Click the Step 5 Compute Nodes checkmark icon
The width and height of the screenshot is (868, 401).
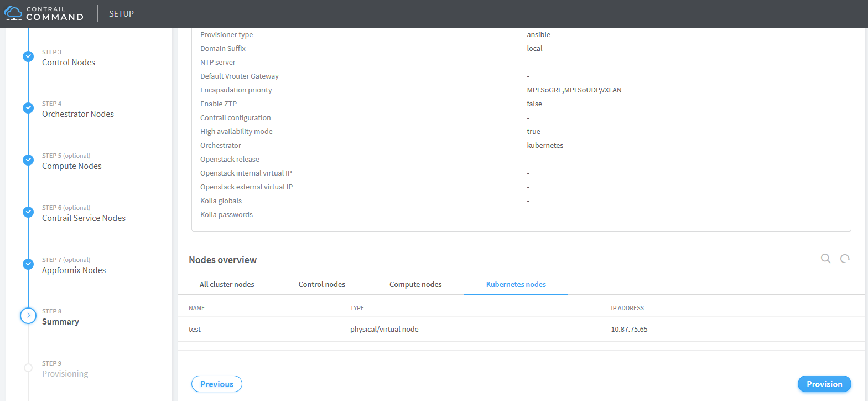[28, 160]
